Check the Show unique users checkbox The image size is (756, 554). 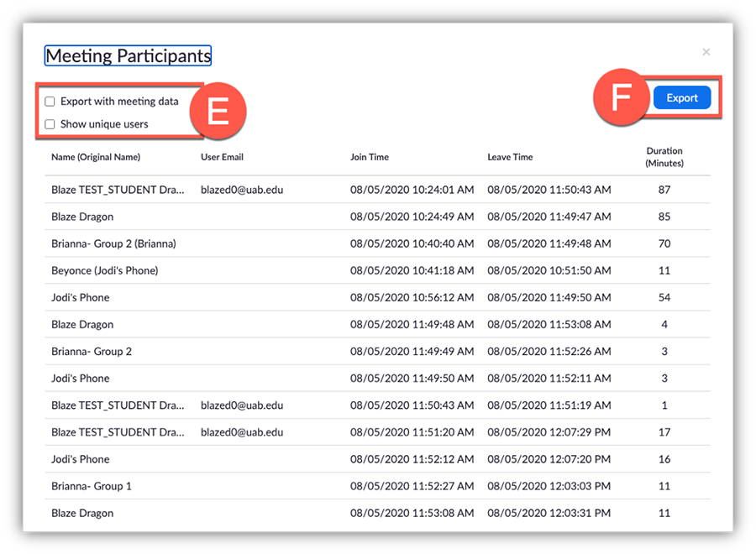[50, 124]
